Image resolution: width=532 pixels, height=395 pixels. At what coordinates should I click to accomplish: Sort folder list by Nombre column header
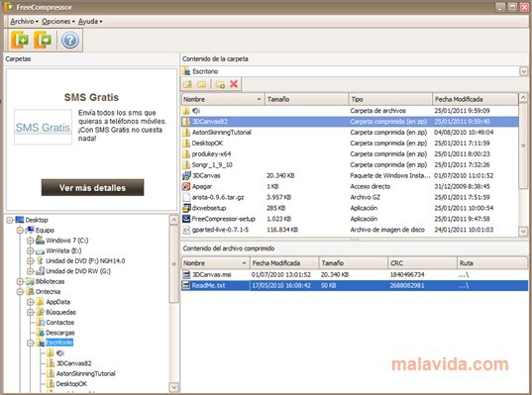[x=223, y=99]
